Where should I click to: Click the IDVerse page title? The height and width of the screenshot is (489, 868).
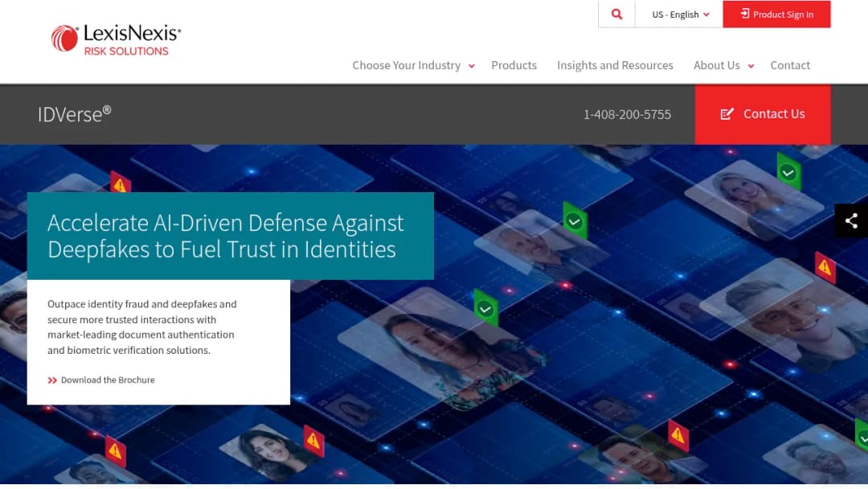click(x=75, y=114)
